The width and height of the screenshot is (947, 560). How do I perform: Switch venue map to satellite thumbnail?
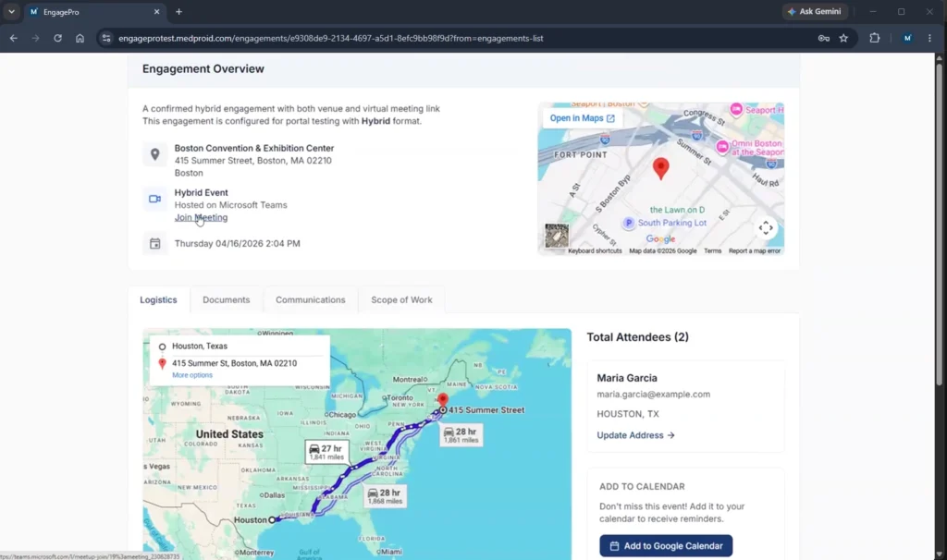tap(556, 236)
